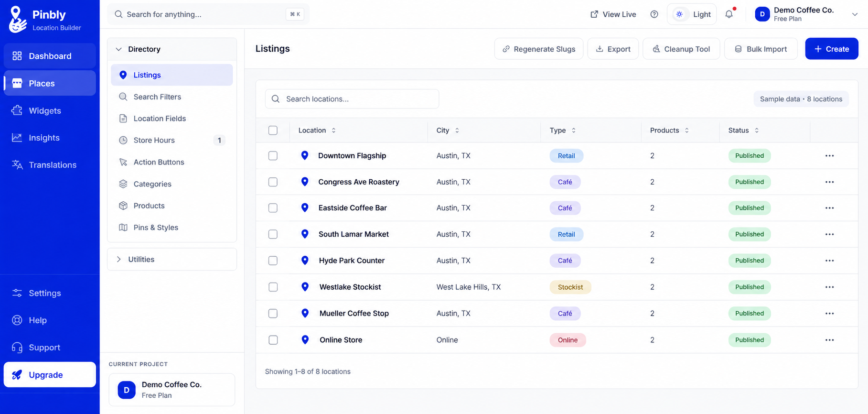The width and height of the screenshot is (868, 414).
Task: Open Dashboard in the sidebar
Action: (50, 56)
